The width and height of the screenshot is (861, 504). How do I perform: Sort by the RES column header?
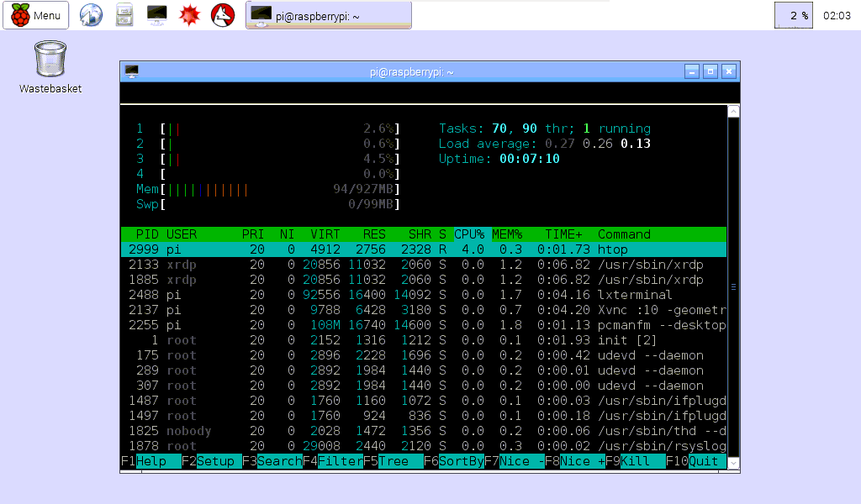pyautogui.click(x=374, y=234)
